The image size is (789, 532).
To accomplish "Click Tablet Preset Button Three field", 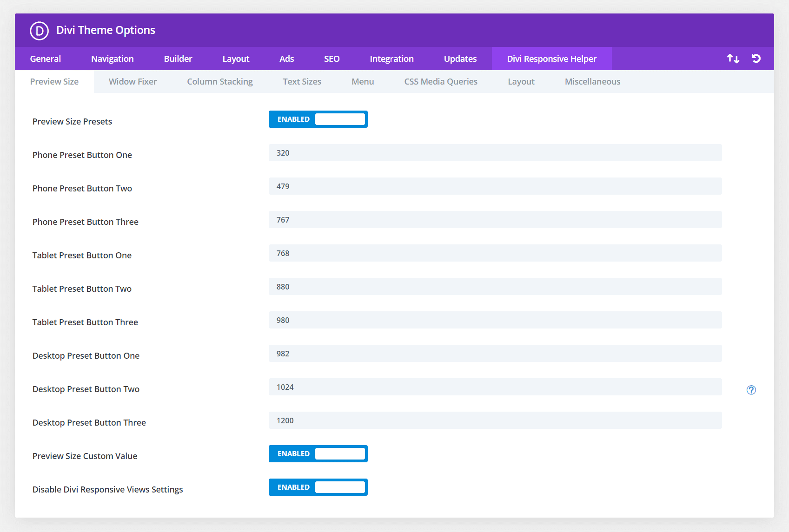I will tap(495, 320).
